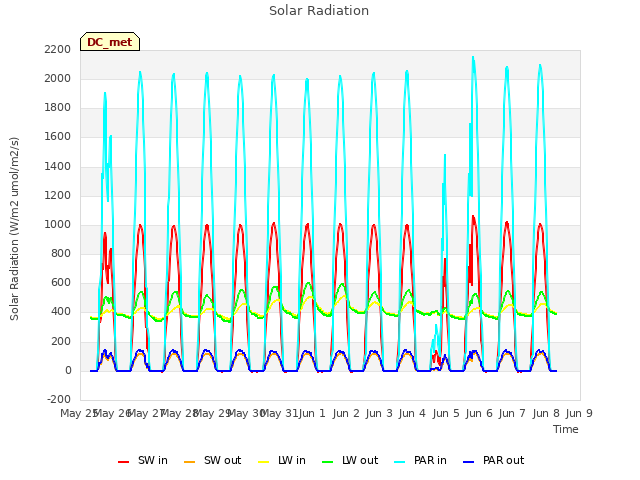This screenshot has width=640, height=480.
Task: Select the PAR in legend label
Action: (x=430, y=460)
